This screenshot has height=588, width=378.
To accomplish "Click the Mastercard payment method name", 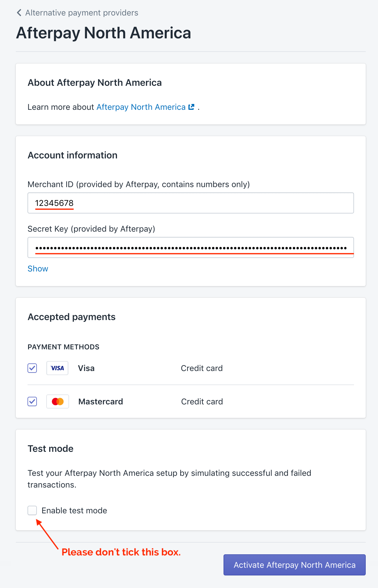I will point(101,401).
